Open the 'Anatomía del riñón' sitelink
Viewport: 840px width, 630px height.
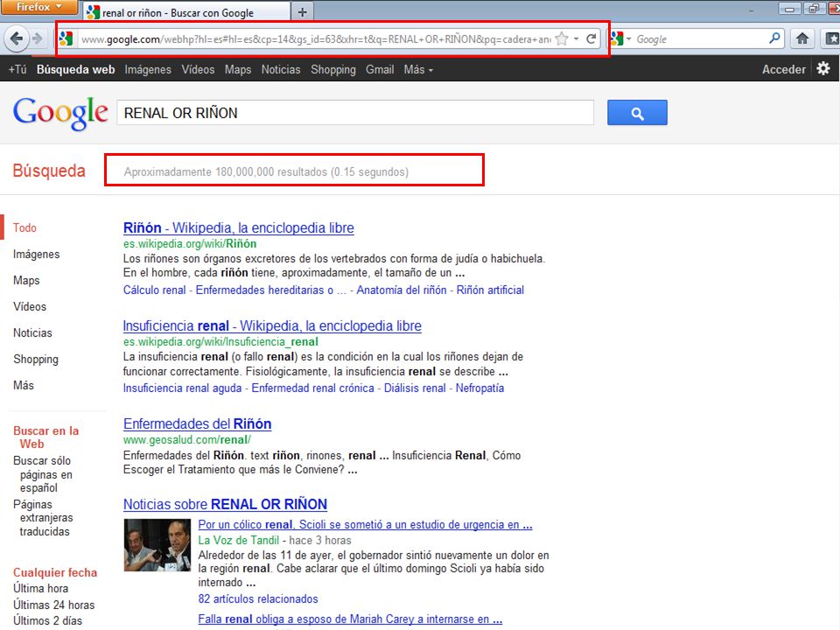(402, 290)
